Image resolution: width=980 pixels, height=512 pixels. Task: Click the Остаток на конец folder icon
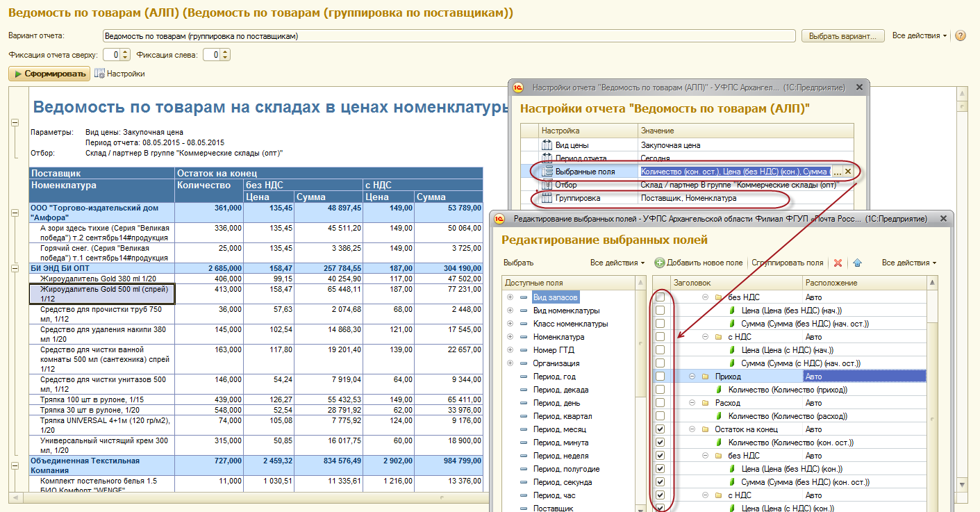click(x=704, y=429)
